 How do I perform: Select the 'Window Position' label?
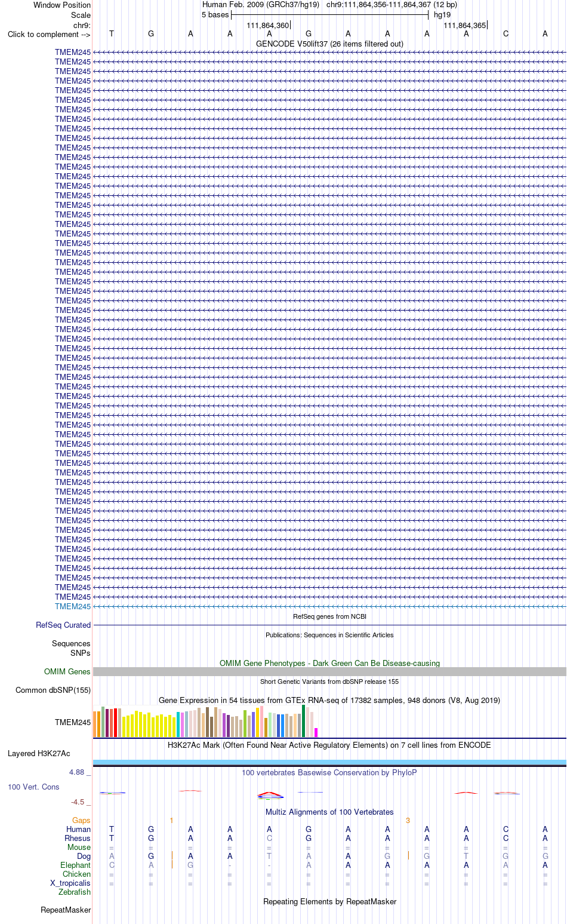62,5
